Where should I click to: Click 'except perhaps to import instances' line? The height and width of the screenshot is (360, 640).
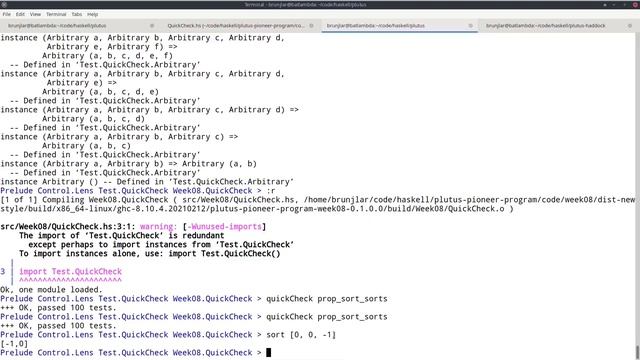161,244
